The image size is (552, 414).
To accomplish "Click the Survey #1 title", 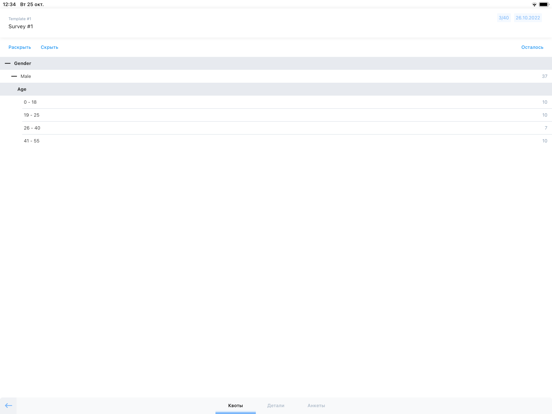I will point(21,26).
